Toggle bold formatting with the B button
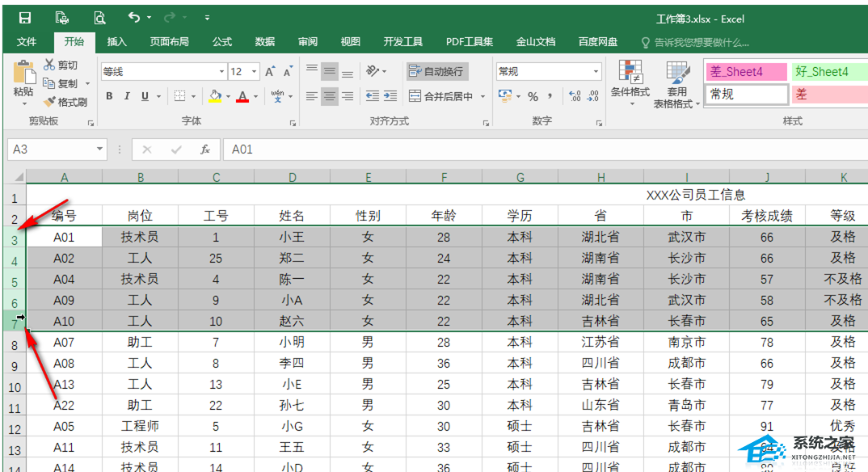The width and height of the screenshot is (868, 472). (x=109, y=96)
